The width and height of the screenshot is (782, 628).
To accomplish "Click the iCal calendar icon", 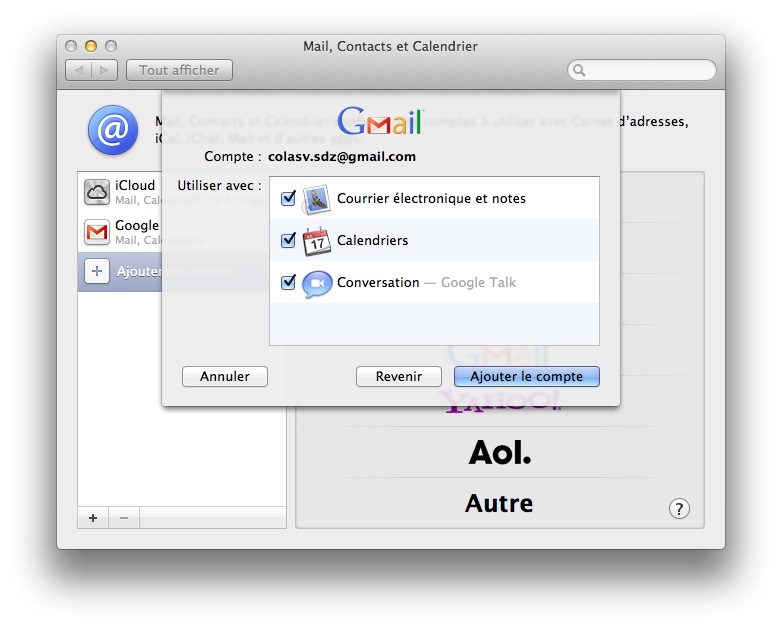I will point(317,241).
